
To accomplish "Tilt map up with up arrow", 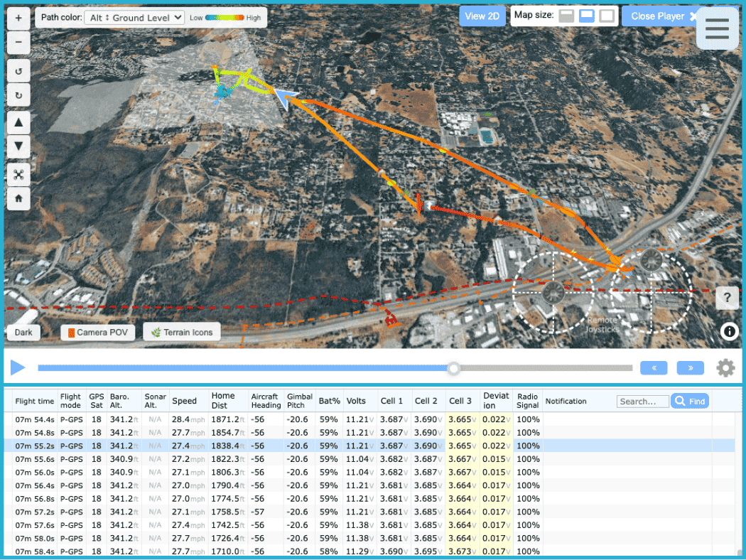I will [18, 122].
